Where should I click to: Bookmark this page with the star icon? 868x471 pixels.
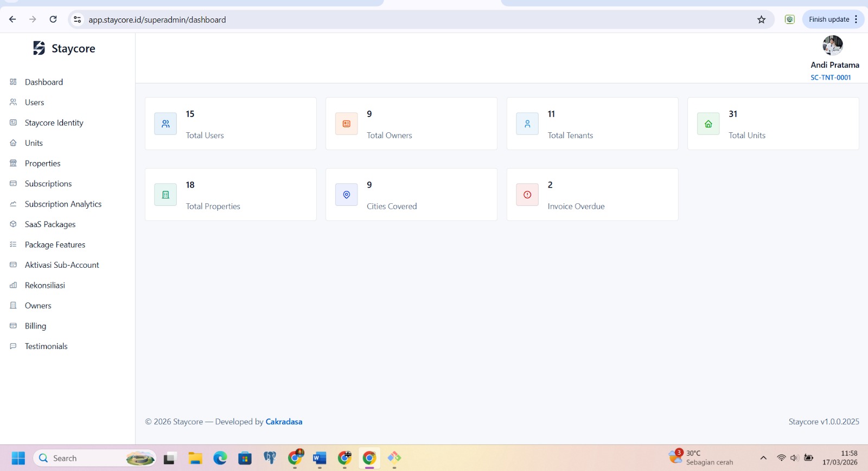762,20
